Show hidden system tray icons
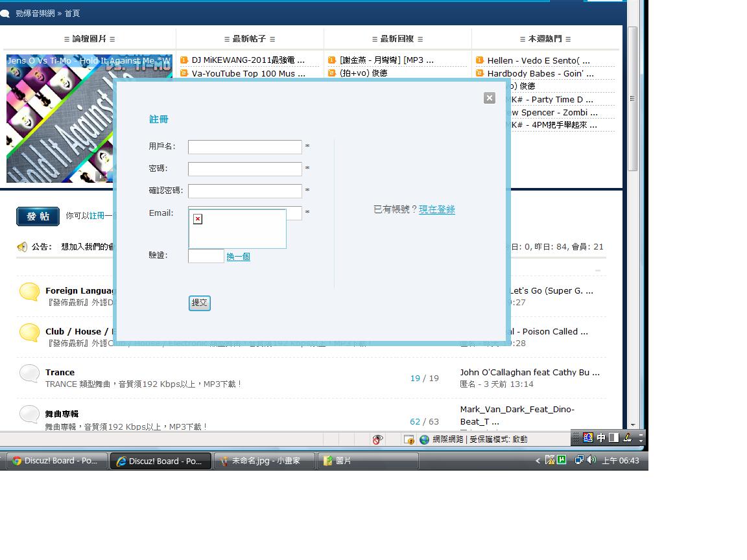 tap(538, 461)
